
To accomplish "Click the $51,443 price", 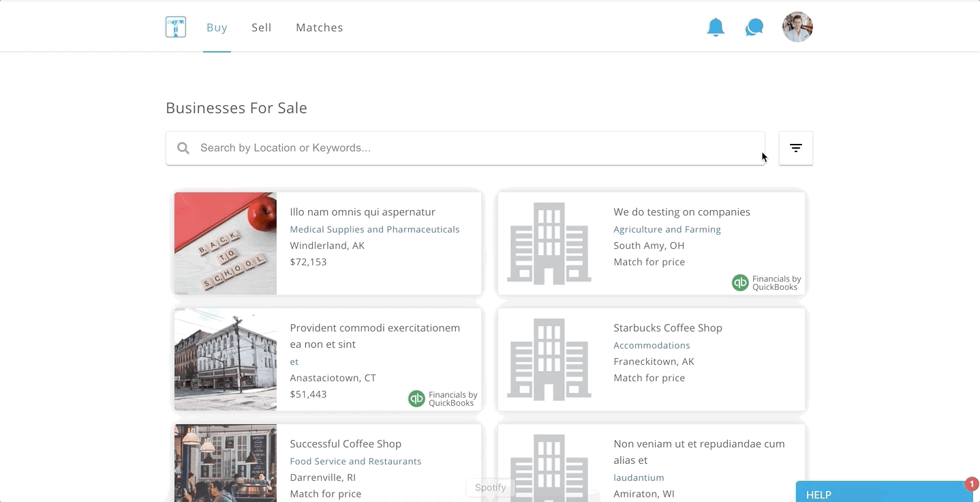I will coord(308,394).
